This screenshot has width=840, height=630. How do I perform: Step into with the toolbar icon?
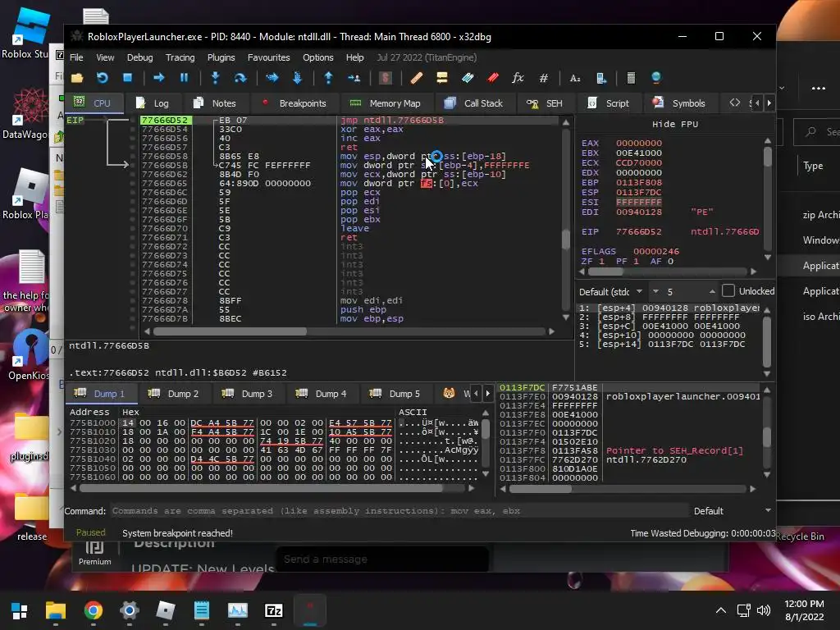(216, 78)
